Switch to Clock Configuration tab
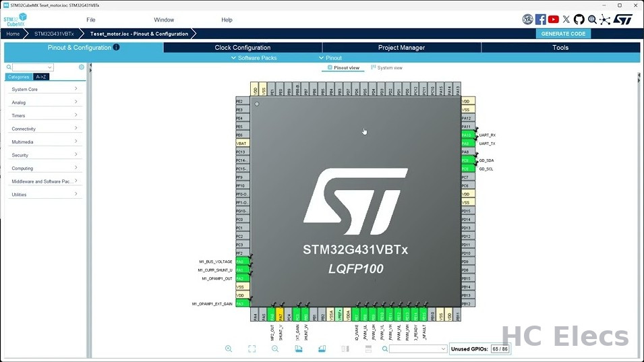The height and width of the screenshot is (362, 644). (242, 47)
